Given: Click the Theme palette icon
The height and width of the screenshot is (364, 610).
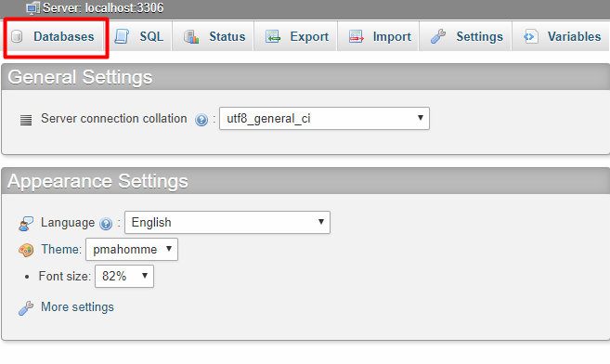Looking at the screenshot, I should coord(26,250).
